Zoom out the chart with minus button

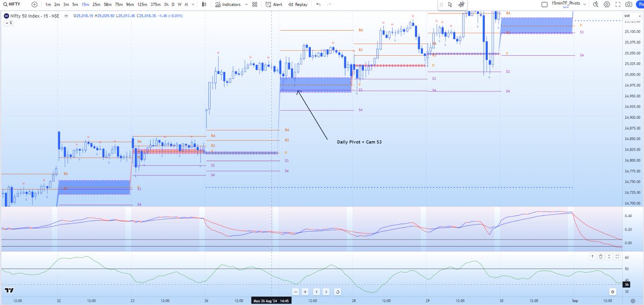(x=296, y=292)
